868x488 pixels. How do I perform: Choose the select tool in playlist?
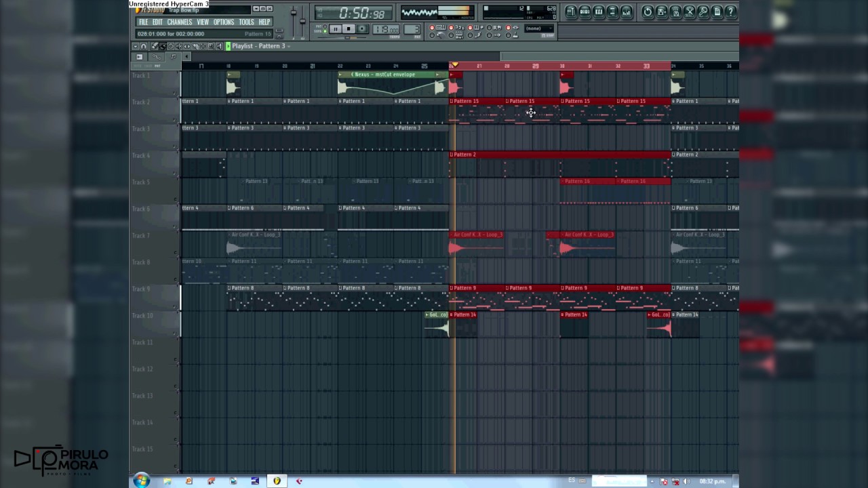pos(203,46)
